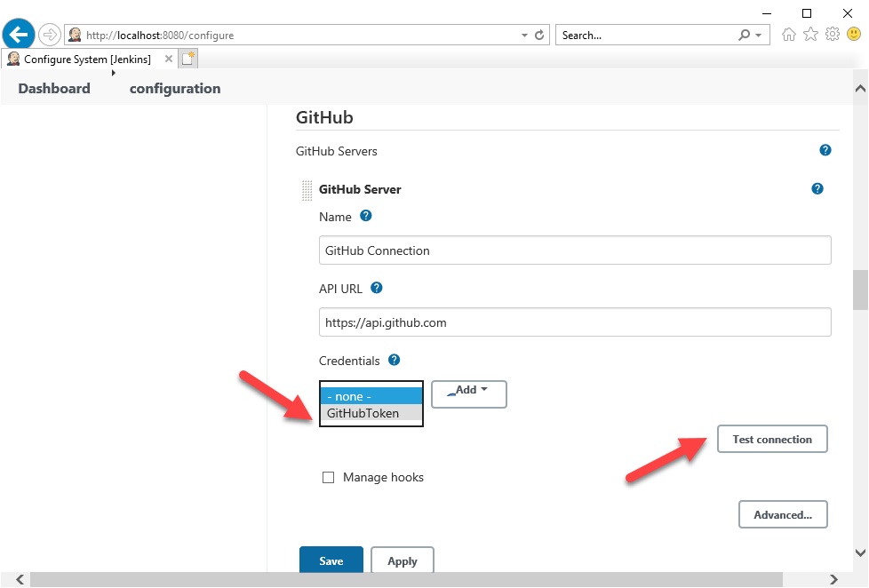The width and height of the screenshot is (869, 588).
Task: Open help icon next to Name
Action: [x=366, y=216]
